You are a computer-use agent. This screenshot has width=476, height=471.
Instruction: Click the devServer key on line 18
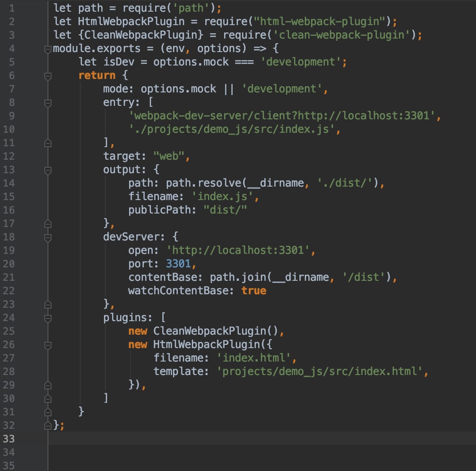point(131,237)
